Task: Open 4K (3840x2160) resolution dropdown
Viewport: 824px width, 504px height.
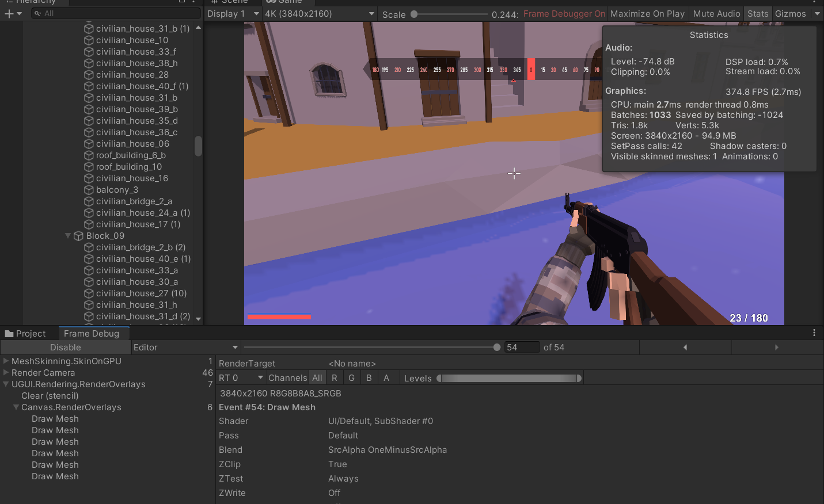Action: 320,14
